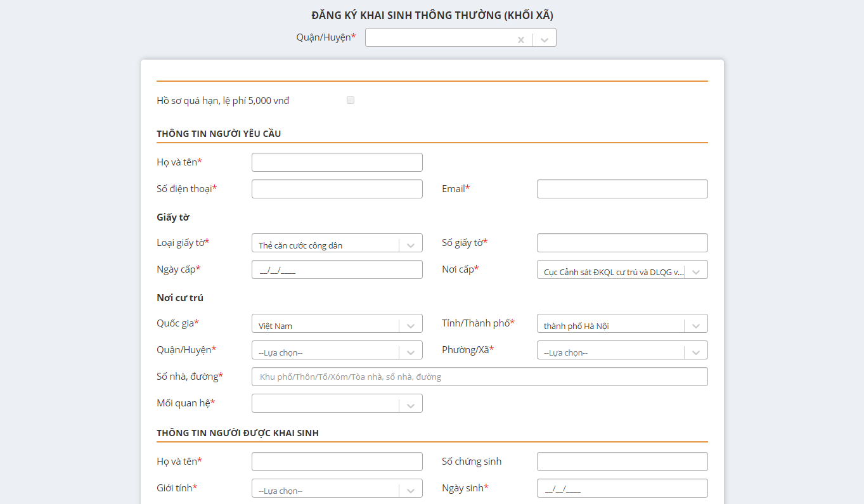Focus the Số chứng sinh input field
This screenshot has height=504, width=864.
pyautogui.click(x=621, y=462)
